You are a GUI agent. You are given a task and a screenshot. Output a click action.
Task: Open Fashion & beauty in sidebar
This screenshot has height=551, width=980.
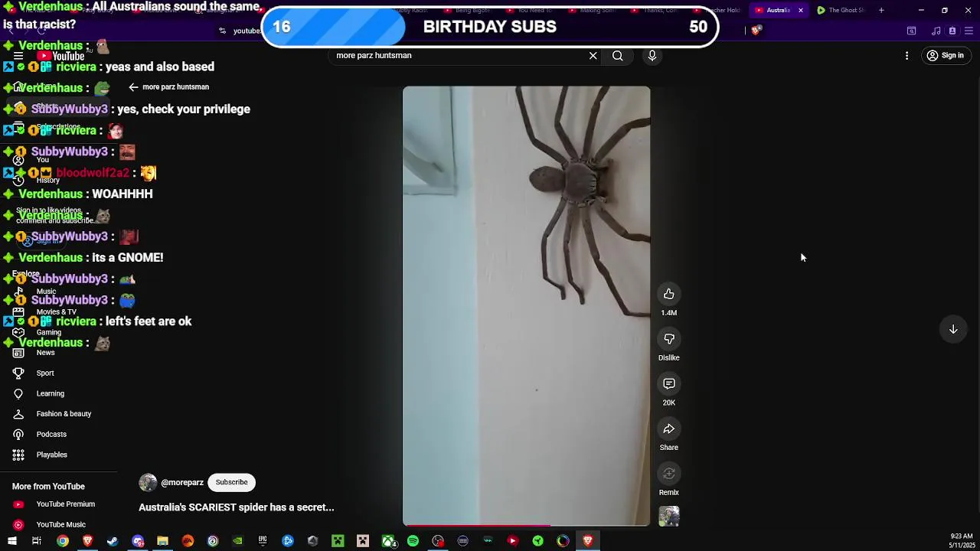64,414
